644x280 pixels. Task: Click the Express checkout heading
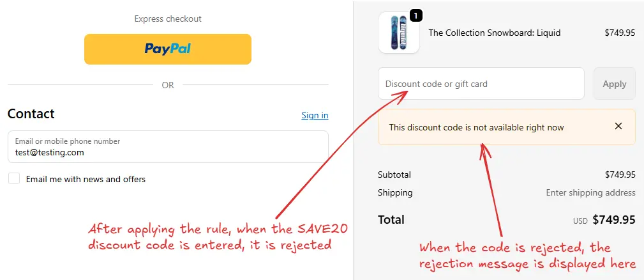tap(168, 19)
